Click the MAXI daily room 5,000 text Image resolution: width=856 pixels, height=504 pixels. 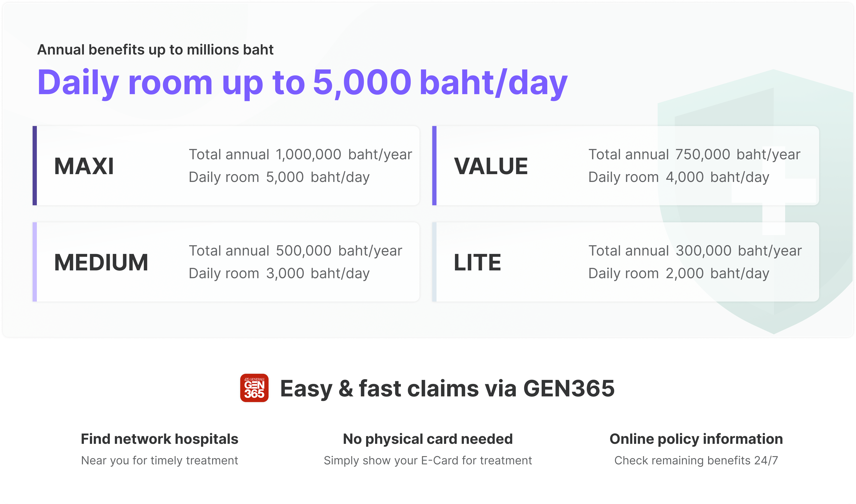[279, 177]
